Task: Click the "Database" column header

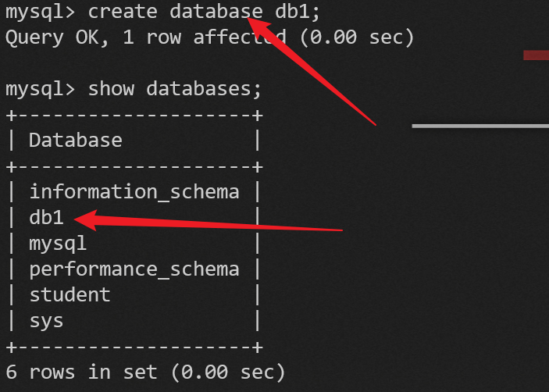Action: [76, 140]
